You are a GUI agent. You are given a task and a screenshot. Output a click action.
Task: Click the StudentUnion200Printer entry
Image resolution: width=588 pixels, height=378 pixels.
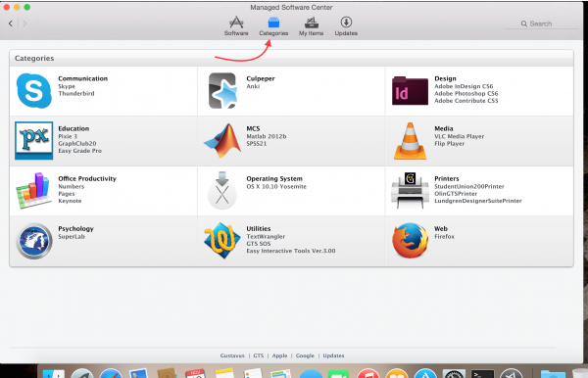(469, 187)
